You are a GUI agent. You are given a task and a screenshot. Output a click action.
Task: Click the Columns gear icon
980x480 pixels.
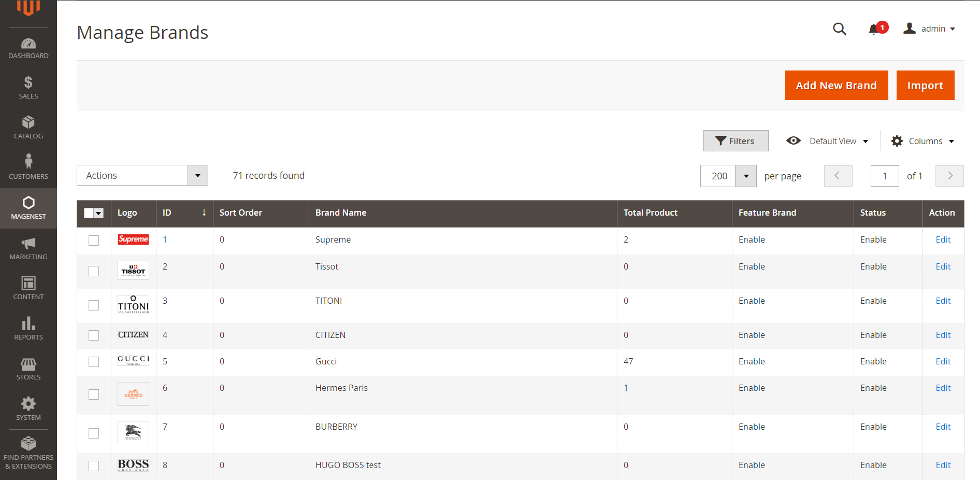897,141
